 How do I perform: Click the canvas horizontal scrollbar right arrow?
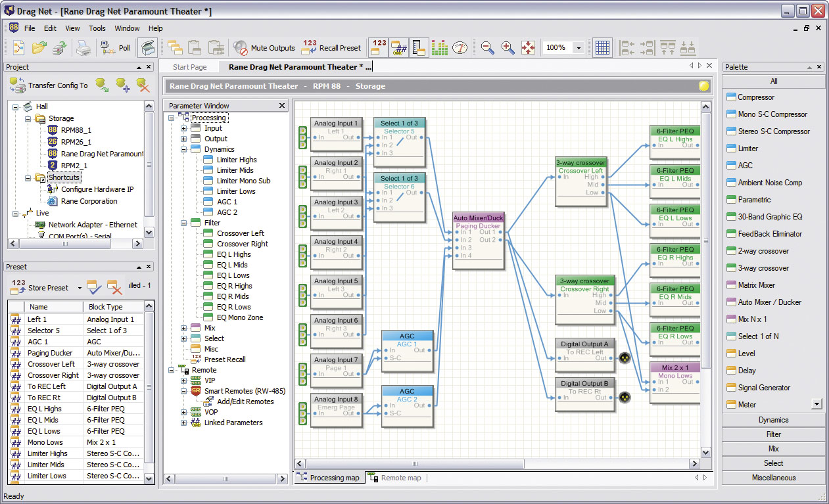(696, 464)
